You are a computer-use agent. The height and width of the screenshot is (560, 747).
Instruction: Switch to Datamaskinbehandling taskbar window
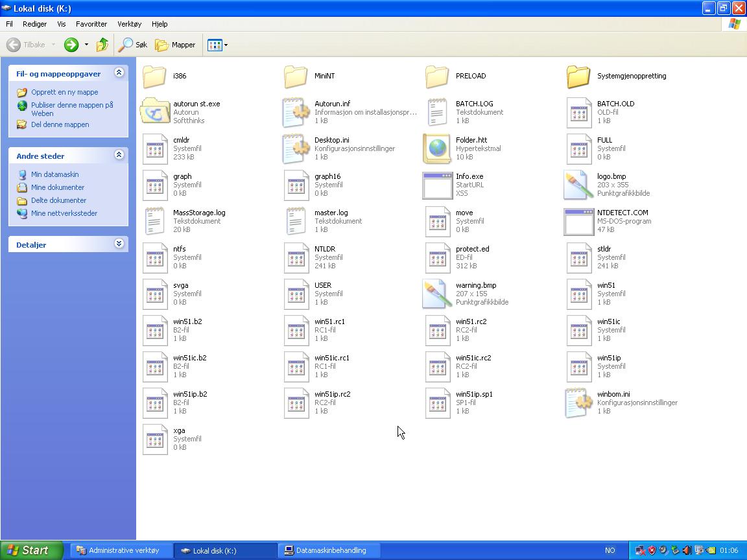click(x=329, y=550)
